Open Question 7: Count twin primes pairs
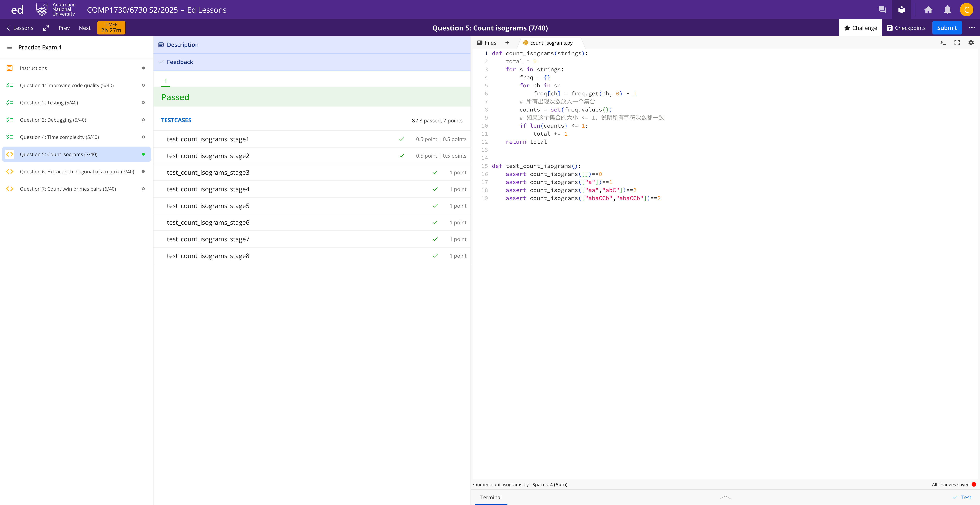Viewport: 980px width, 505px height. tap(77, 189)
